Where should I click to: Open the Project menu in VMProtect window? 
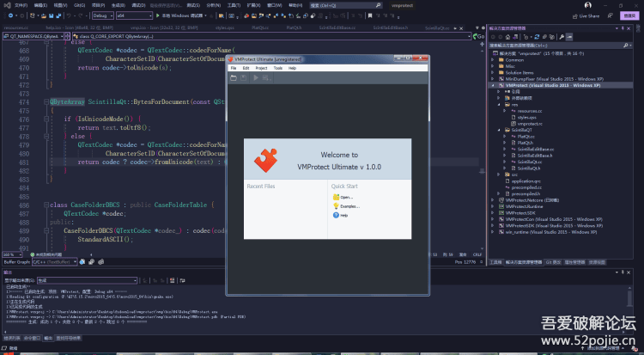(261, 68)
